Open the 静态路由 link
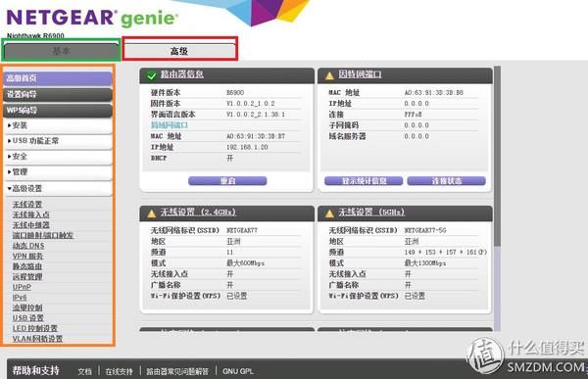The height and width of the screenshot is (379, 588). click(x=27, y=266)
